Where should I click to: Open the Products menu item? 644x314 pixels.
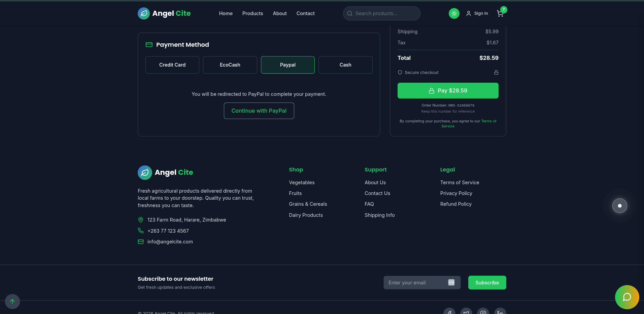click(252, 13)
